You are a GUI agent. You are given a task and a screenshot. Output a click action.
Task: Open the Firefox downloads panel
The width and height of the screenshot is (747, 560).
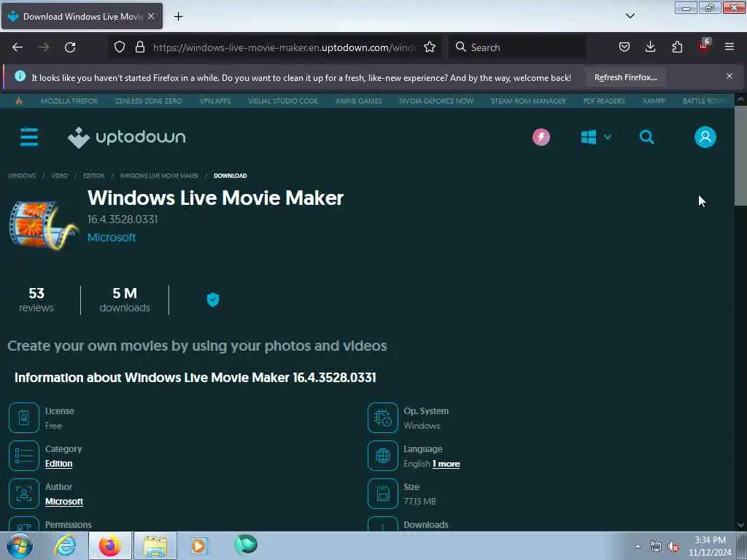pos(650,47)
